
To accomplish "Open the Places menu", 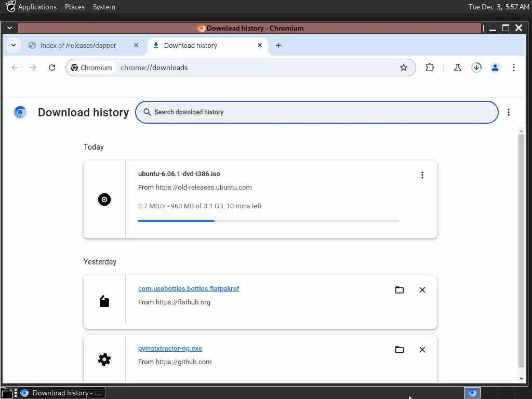I will click(75, 7).
